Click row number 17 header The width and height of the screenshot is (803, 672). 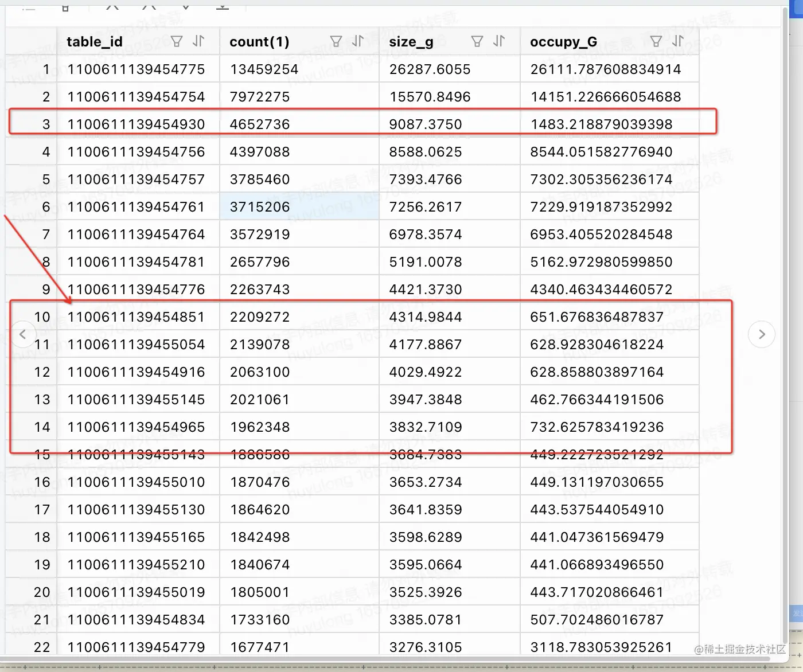[x=32, y=510]
